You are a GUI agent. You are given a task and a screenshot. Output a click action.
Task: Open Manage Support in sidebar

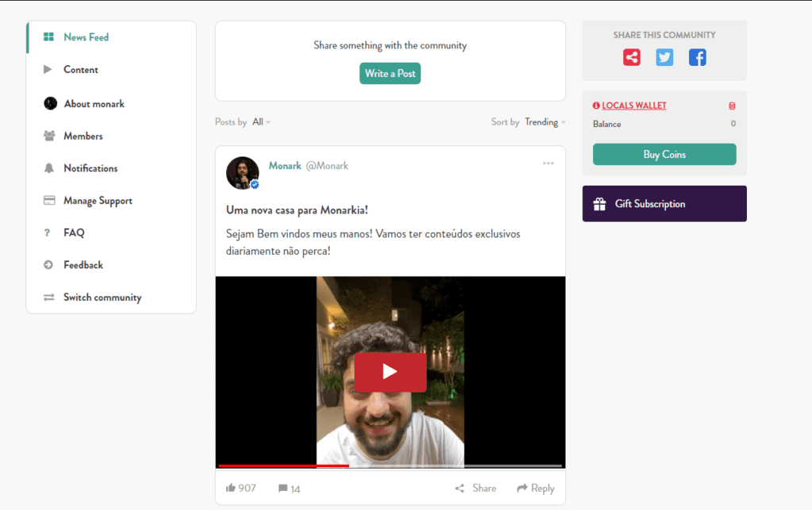coord(98,201)
